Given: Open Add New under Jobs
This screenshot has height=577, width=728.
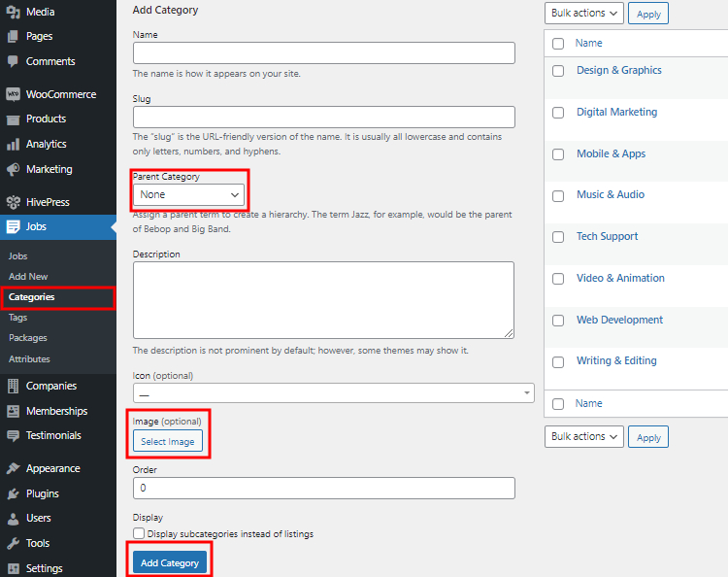Looking at the screenshot, I should 28,277.
